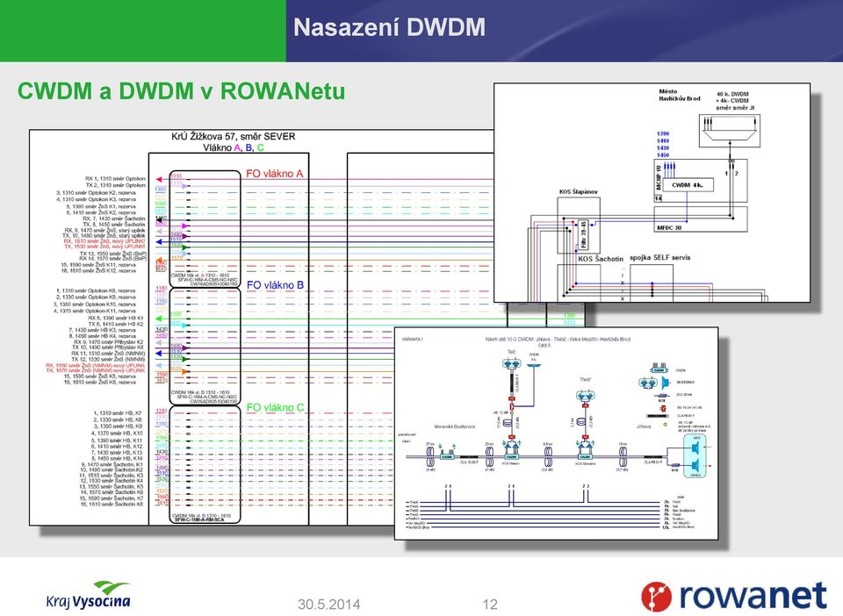Click the OADM legend icon
This screenshot has height=616, width=843.
[659, 369]
